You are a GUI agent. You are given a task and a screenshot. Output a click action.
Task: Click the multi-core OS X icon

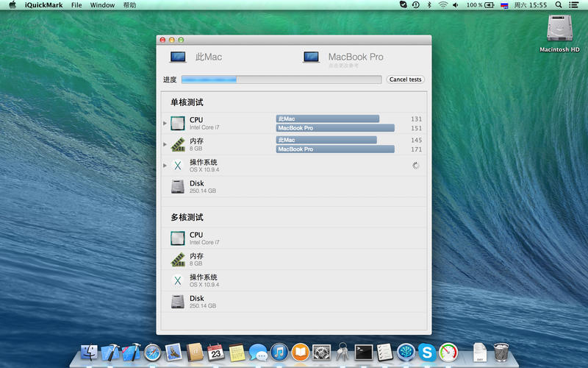(178, 280)
